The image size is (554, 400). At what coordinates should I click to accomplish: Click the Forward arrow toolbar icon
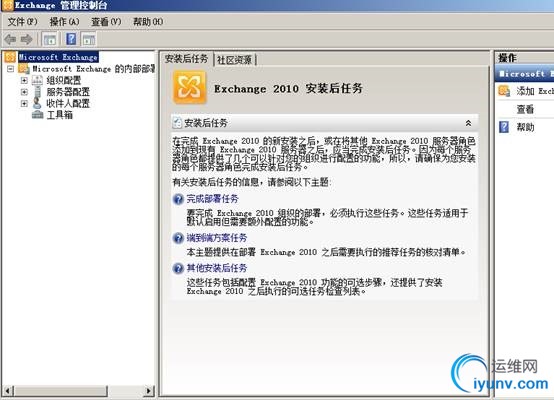(26, 39)
